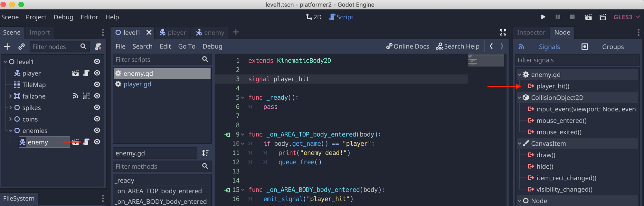This screenshot has width=644, height=206.
Task: Collapse the CanvasItem signals group
Action: tap(519, 144)
